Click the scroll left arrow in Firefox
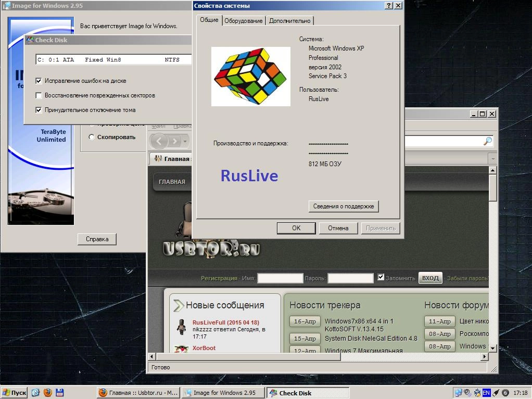The width and height of the screenshot is (532, 399). 152,357
